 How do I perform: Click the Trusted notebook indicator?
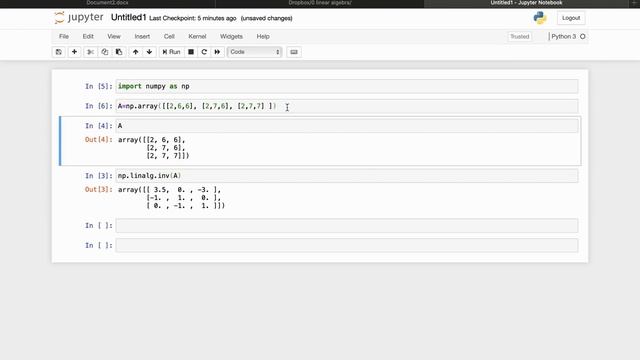click(x=520, y=36)
